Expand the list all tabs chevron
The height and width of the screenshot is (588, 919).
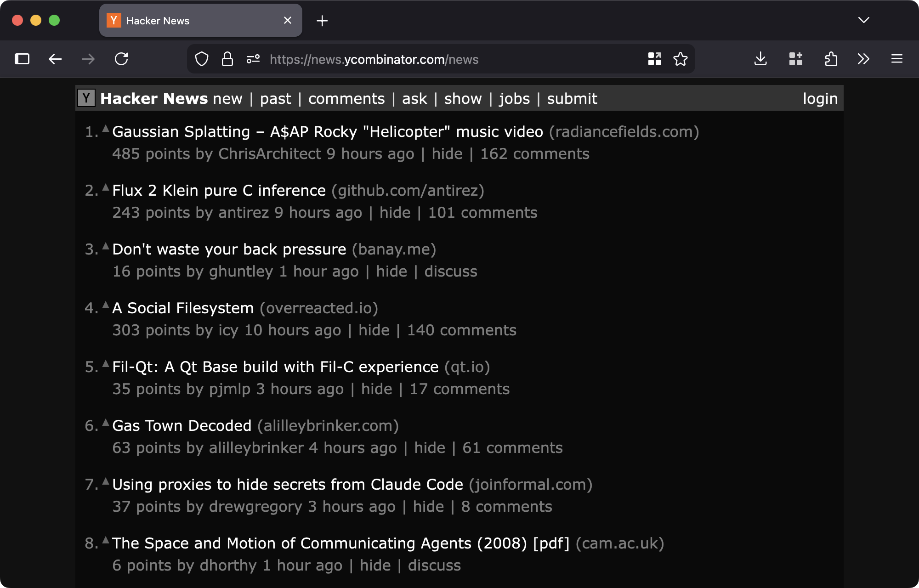863,20
